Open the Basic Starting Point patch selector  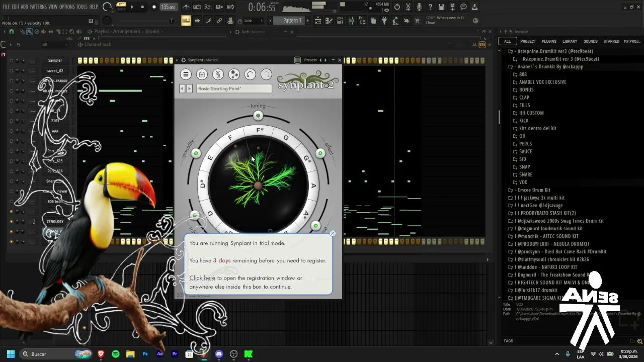point(234,88)
